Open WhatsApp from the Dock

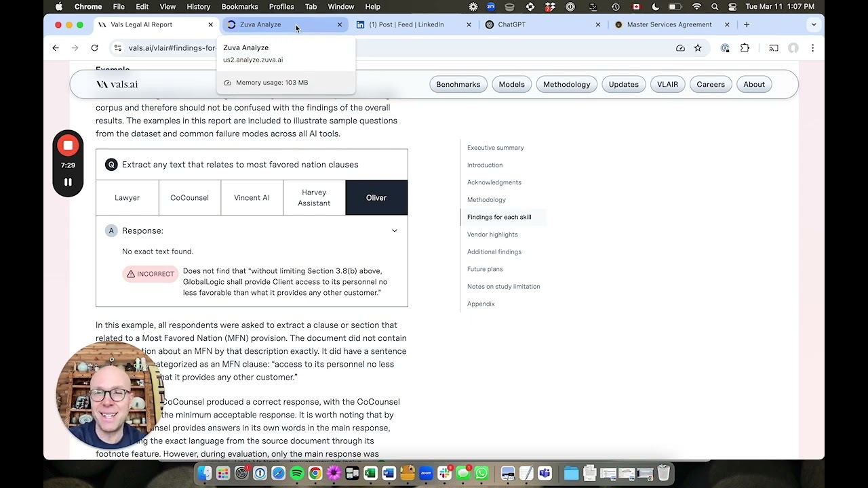(x=481, y=473)
